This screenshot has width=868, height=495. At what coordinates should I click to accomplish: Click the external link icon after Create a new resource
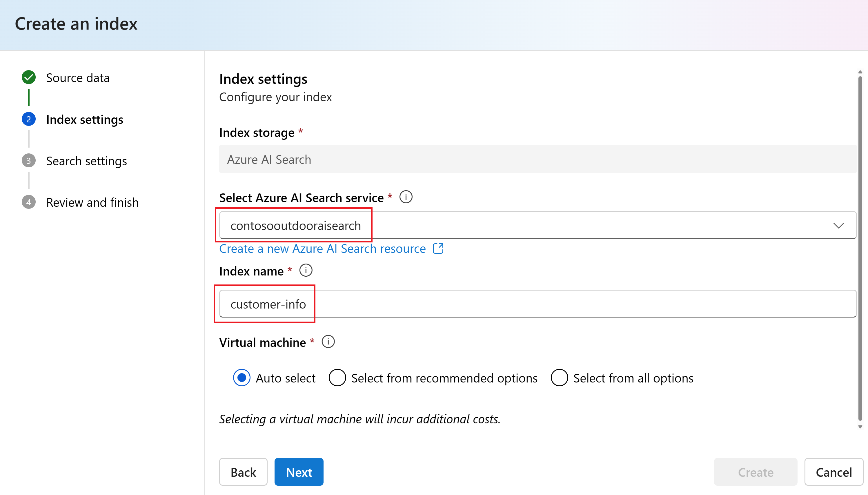(438, 249)
